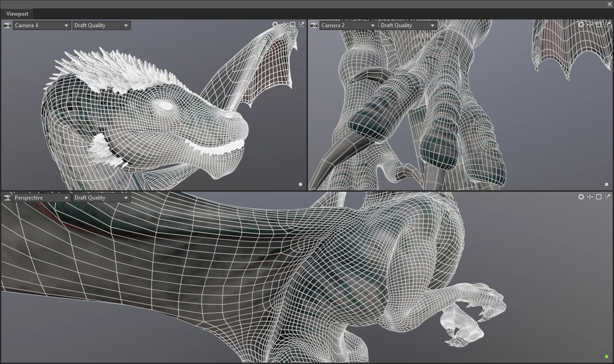
Task: Open settings gear in the Camera 4 pane
Action: [275, 24]
